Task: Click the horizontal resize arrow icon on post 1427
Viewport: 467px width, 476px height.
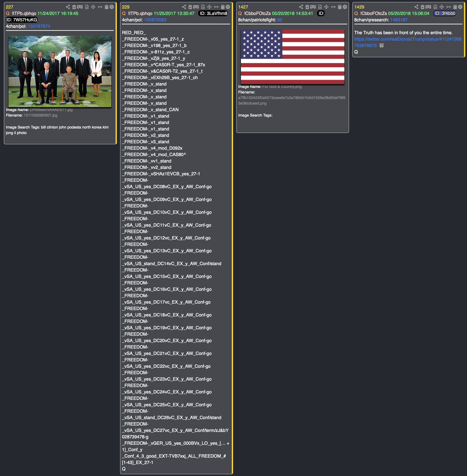Action: pyautogui.click(x=333, y=7)
